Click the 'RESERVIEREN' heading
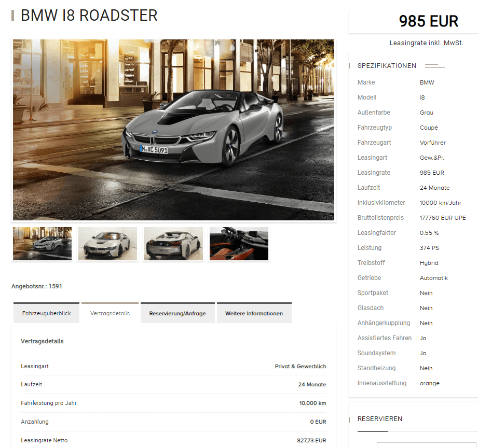The width and height of the screenshot is (478, 448). (380, 419)
